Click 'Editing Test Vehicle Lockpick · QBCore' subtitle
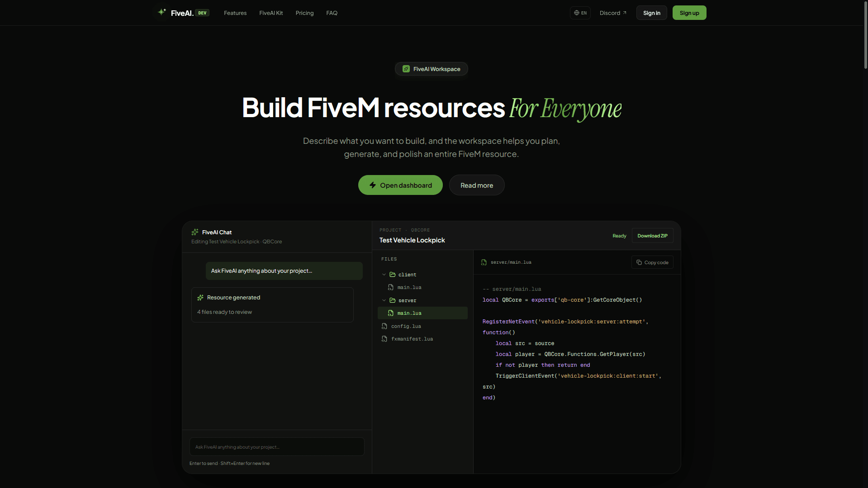Screen dimensions: 868x488 click(x=237, y=242)
